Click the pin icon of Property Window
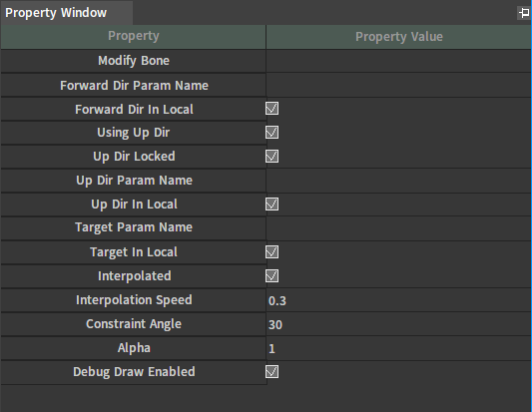The image size is (532, 412). click(x=524, y=13)
